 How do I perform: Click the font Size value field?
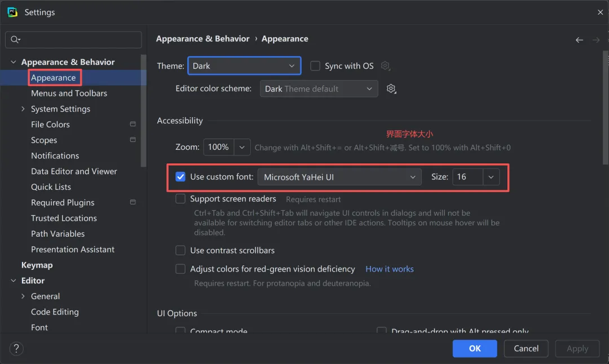pyautogui.click(x=467, y=177)
